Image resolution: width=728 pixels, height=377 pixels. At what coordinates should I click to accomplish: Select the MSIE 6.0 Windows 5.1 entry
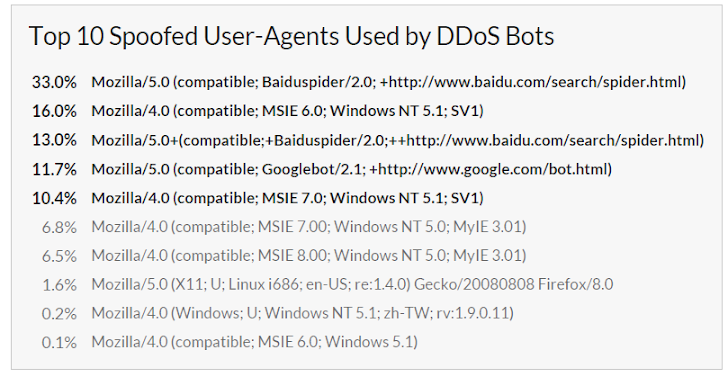coord(254,342)
